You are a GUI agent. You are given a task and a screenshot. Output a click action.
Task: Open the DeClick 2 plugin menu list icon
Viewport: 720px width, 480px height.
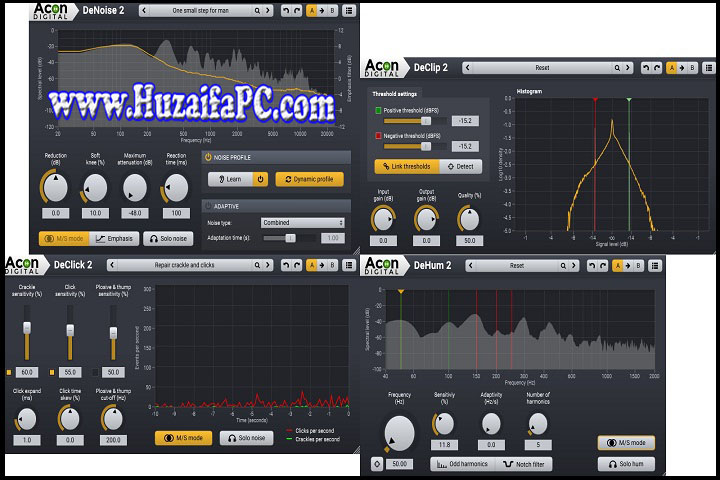point(349,265)
